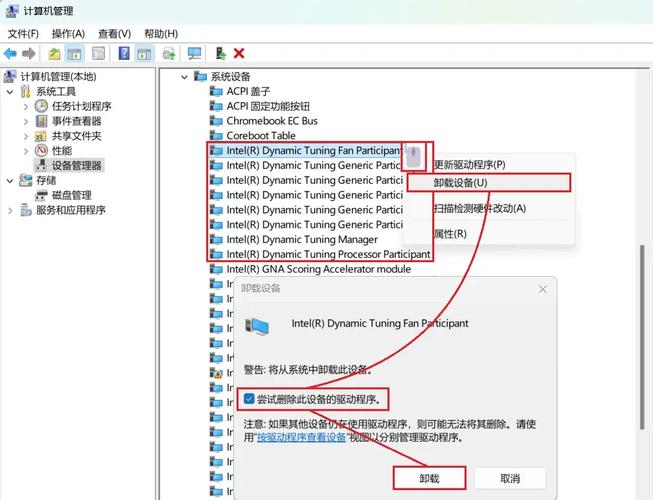Select 磁盘管理 in the sidebar

tap(71, 195)
